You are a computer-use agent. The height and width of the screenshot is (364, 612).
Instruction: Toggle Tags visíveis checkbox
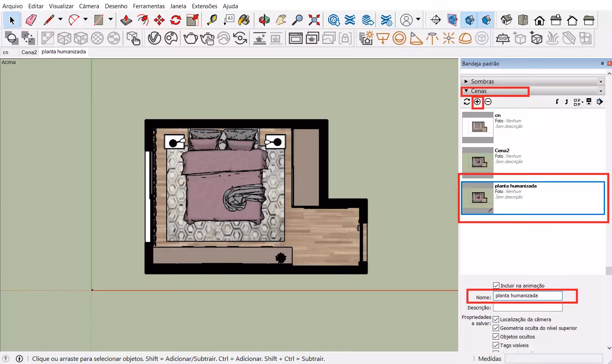[x=496, y=345]
